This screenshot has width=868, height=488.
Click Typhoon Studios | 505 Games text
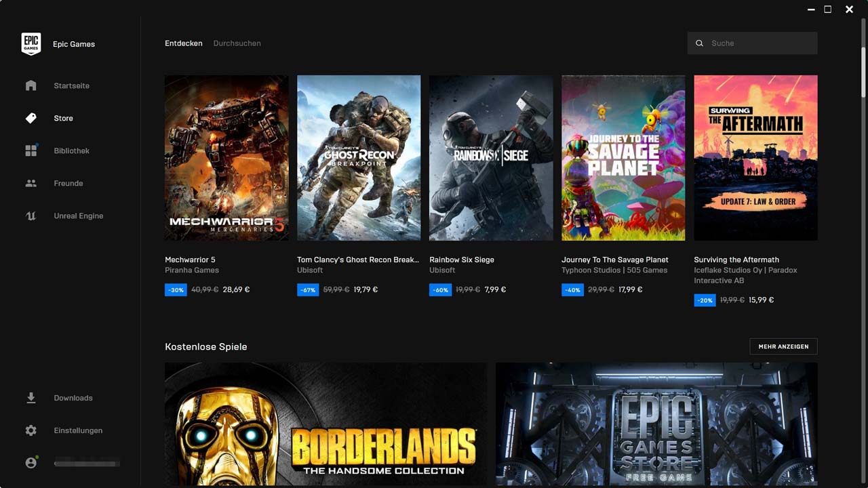[x=614, y=270]
